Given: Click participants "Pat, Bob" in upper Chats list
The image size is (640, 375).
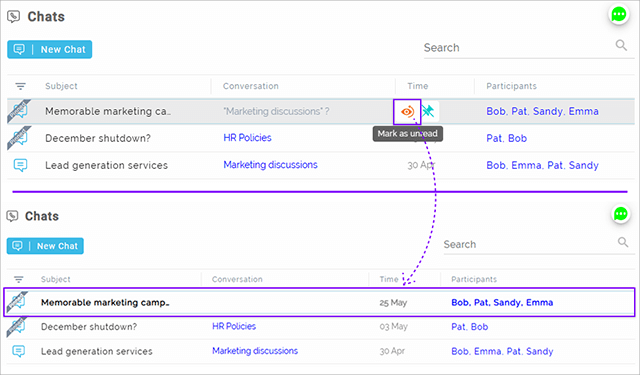Looking at the screenshot, I should click(x=507, y=138).
